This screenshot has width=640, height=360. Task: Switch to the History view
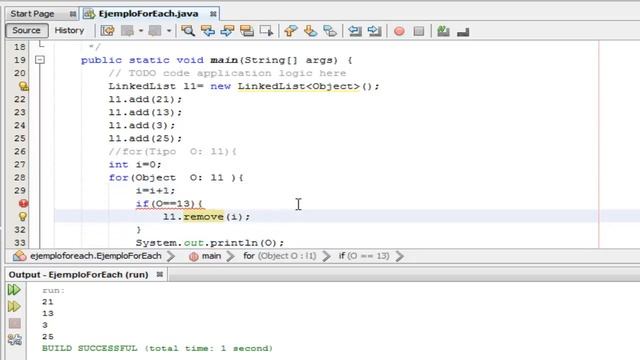(69, 31)
